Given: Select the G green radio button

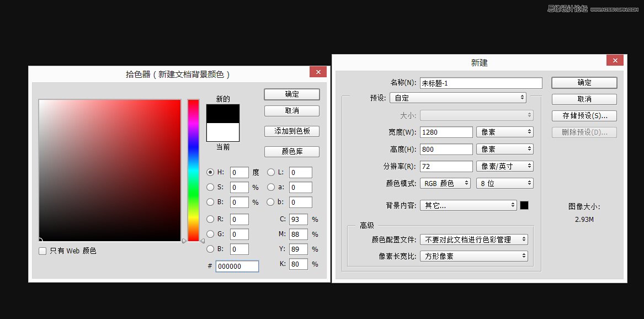Looking at the screenshot, I should click(210, 234).
